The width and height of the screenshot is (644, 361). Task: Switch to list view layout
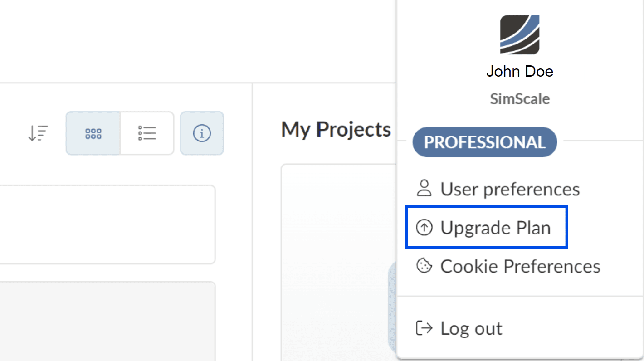147,133
